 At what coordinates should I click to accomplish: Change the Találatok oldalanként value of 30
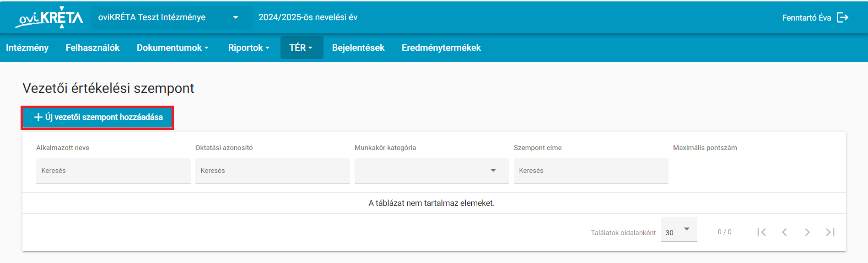679,230
